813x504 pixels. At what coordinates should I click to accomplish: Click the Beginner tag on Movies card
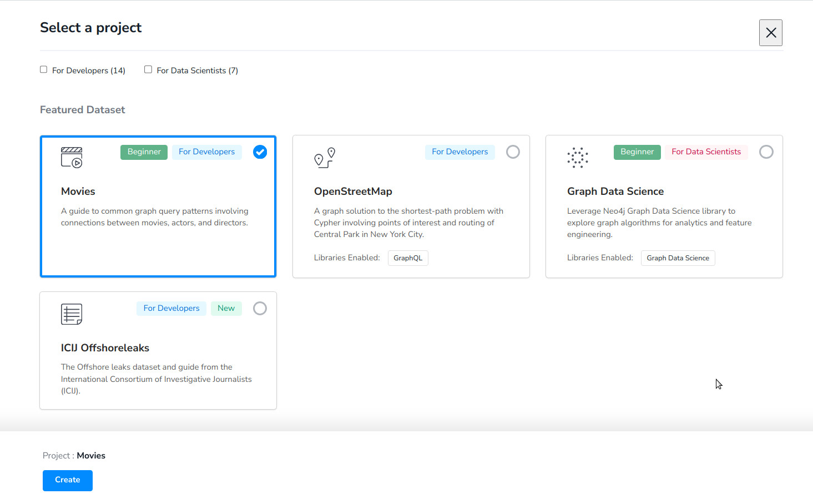[144, 152]
